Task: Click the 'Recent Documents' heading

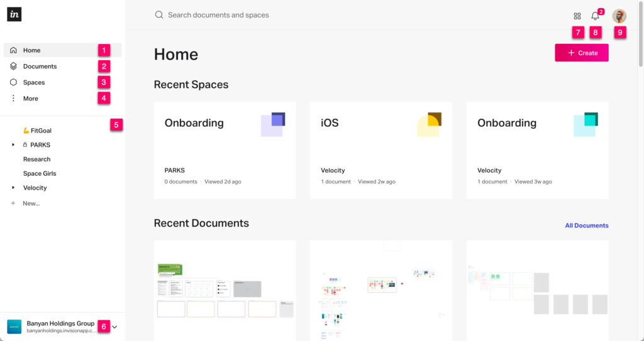Action: [x=201, y=223]
